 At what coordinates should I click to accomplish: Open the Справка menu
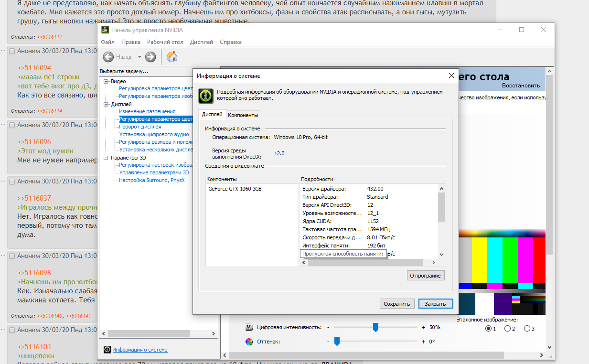231,42
